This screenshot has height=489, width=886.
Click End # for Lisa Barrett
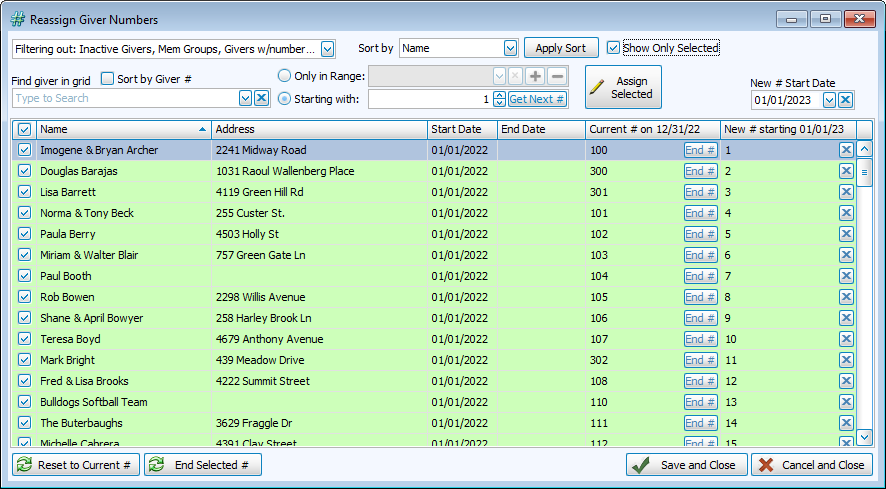point(700,192)
